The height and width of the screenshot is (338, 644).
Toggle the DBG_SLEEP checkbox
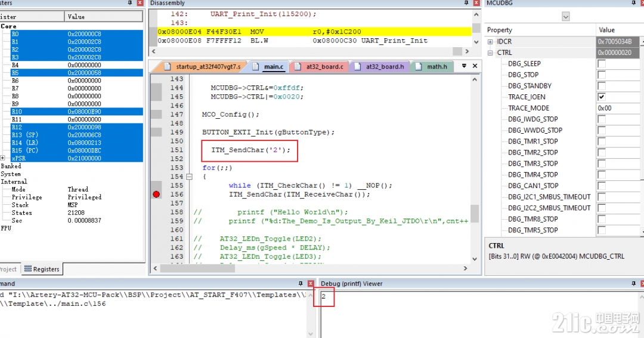click(x=602, y=64)
